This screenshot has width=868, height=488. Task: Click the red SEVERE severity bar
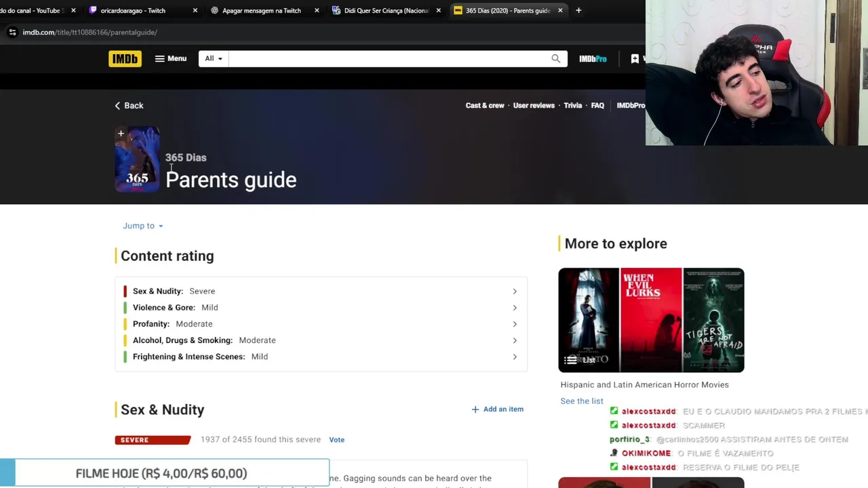[x=153, y=440]
